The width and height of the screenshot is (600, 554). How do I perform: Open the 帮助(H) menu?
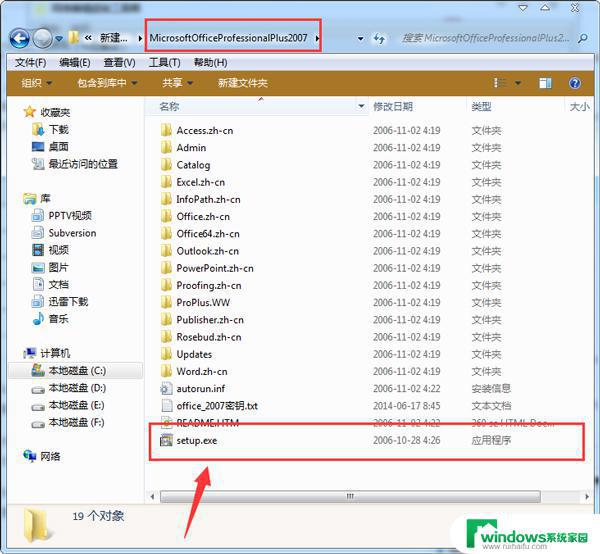210,62
